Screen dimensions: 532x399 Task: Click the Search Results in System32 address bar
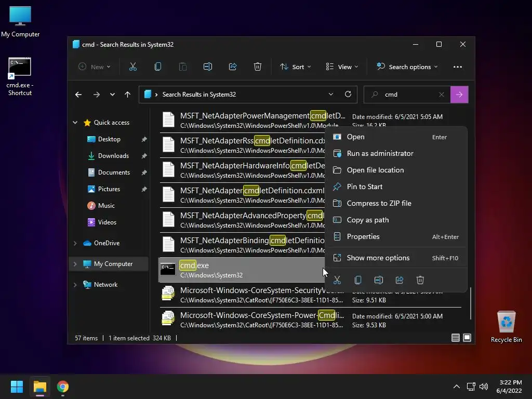[248, 95]
